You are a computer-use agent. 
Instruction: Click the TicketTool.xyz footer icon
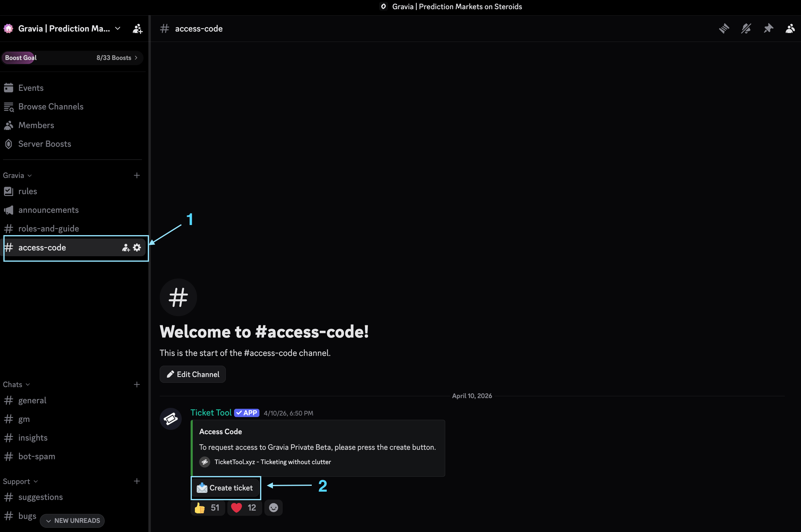[204, 462]
